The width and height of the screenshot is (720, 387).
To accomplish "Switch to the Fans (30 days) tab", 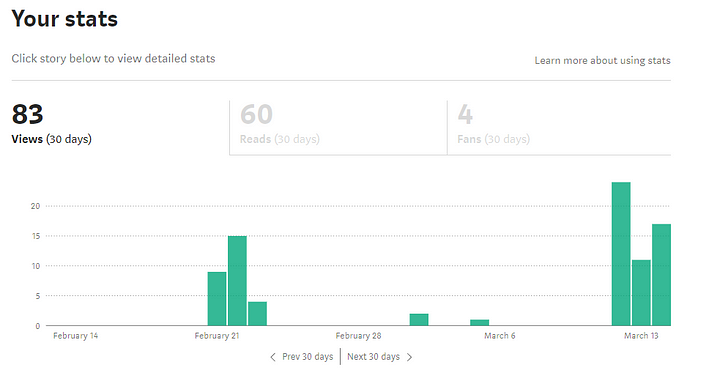I will click(559, 128).
